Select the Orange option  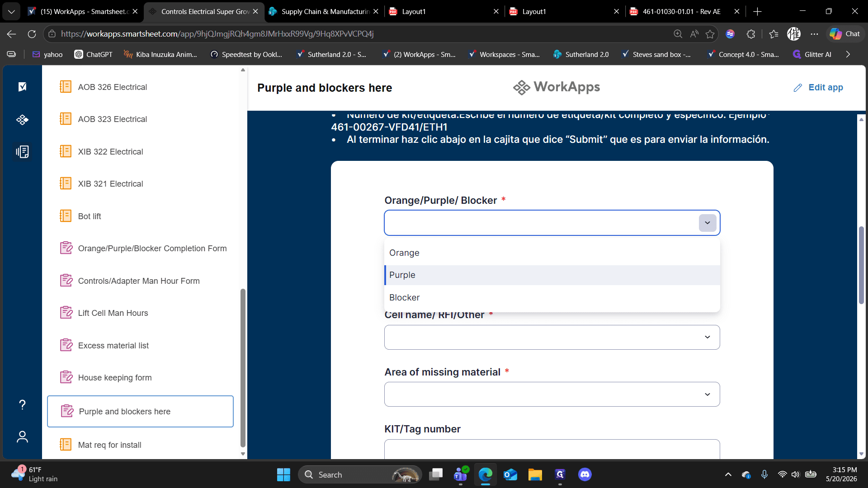coord(552,253)
